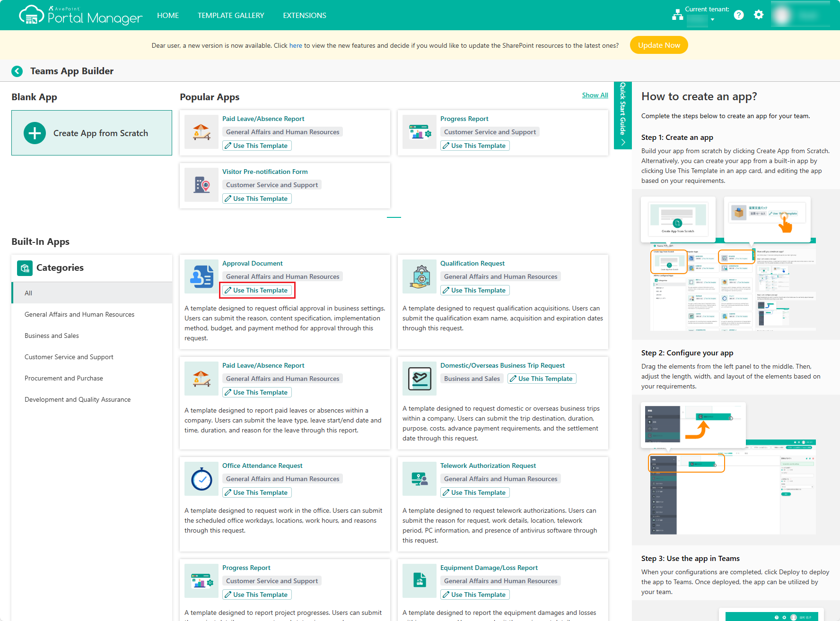Click the tenant organization hierarchy icon

[677, 15]
